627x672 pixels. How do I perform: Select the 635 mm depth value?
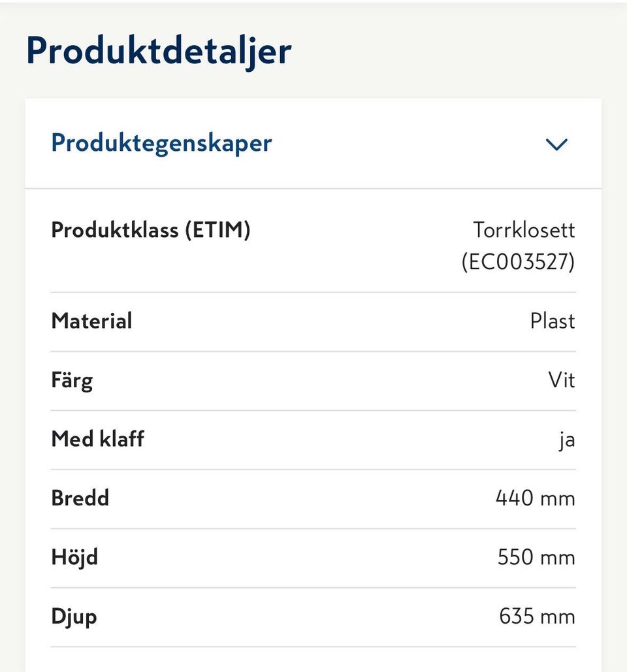tap(537, 616)
